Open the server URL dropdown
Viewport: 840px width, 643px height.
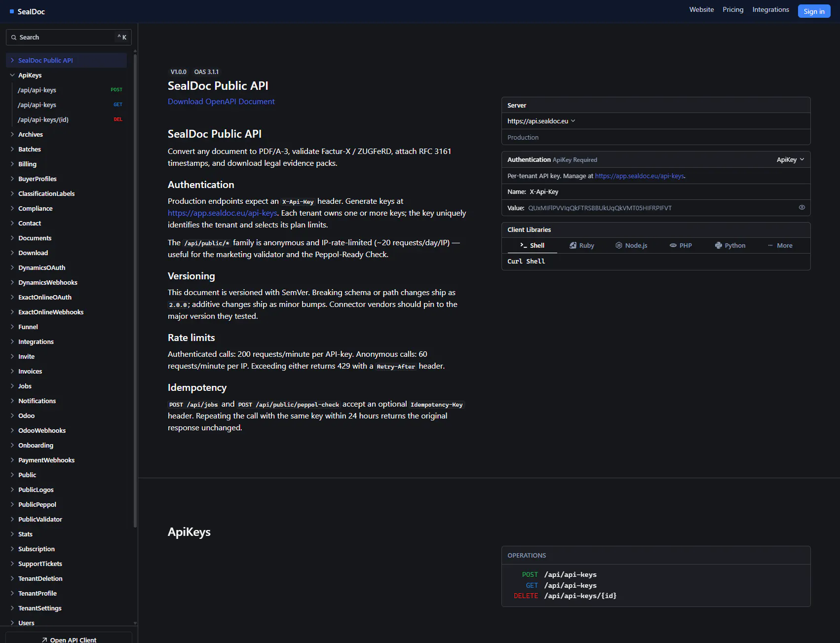tap(541, 121)
